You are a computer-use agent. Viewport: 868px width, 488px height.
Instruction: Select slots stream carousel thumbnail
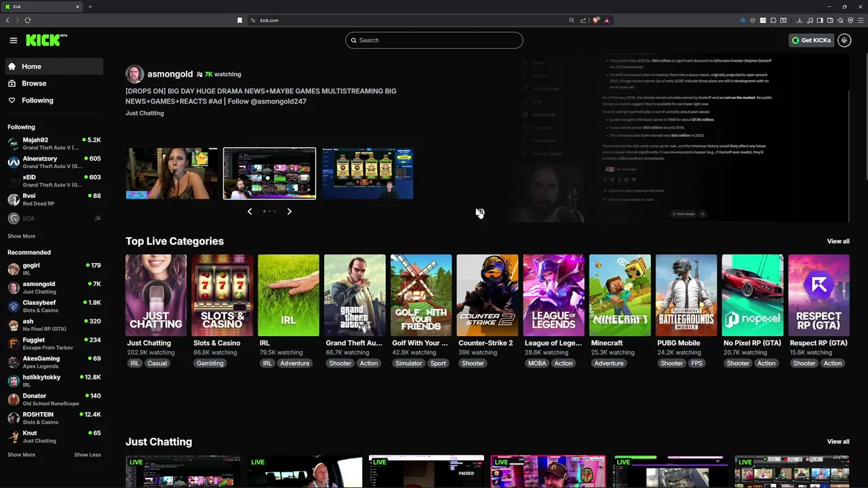pyautogui.click(x=367, y=174)
